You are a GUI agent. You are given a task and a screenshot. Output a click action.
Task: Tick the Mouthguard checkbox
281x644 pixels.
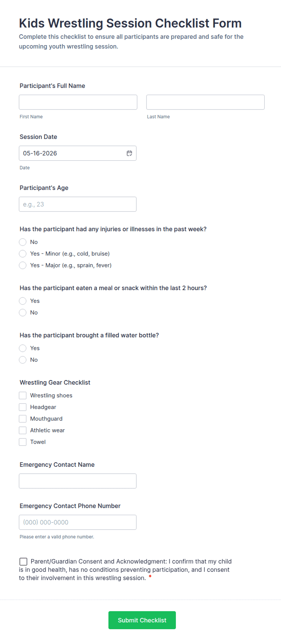point(23,419)
